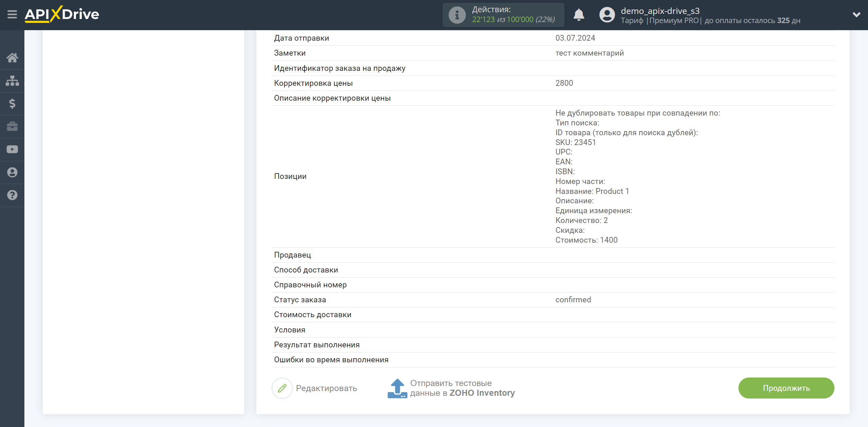
Task: Click 'Результат выполнения' label
Action: [x=317, y=345]
